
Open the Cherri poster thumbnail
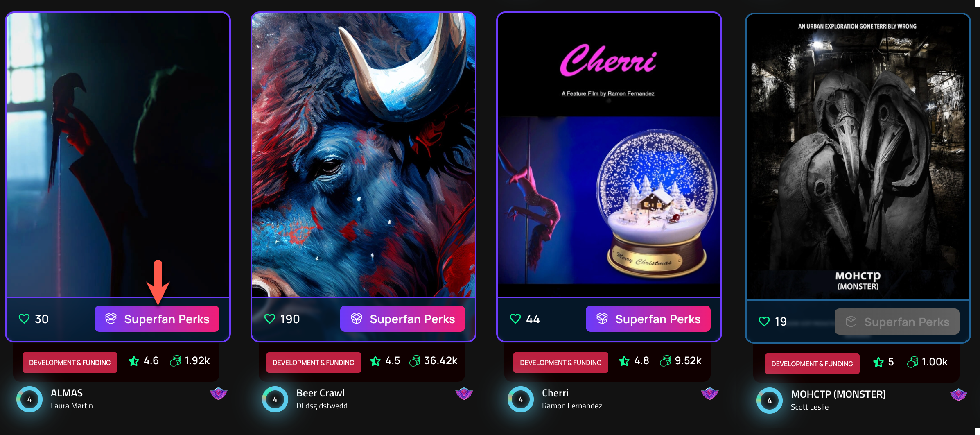[x=609, y=155]
